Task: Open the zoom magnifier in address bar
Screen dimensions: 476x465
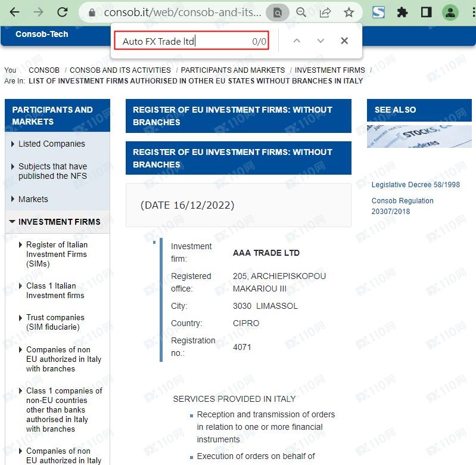Action: [x=301, y=13]
